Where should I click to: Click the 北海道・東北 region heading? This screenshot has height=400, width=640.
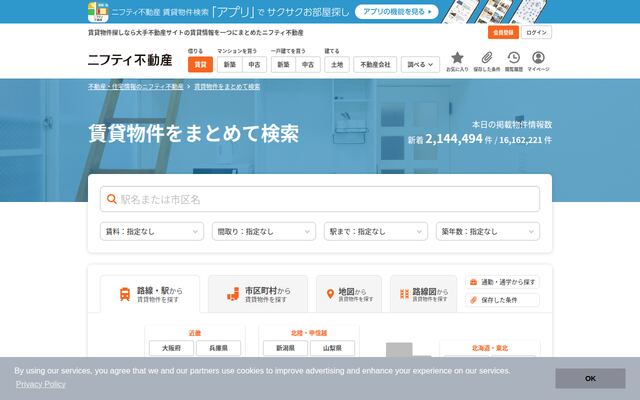pos(490,348)
